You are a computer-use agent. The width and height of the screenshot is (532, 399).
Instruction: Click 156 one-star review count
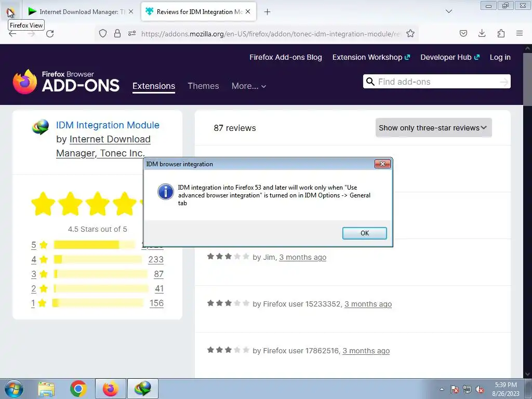157,303
